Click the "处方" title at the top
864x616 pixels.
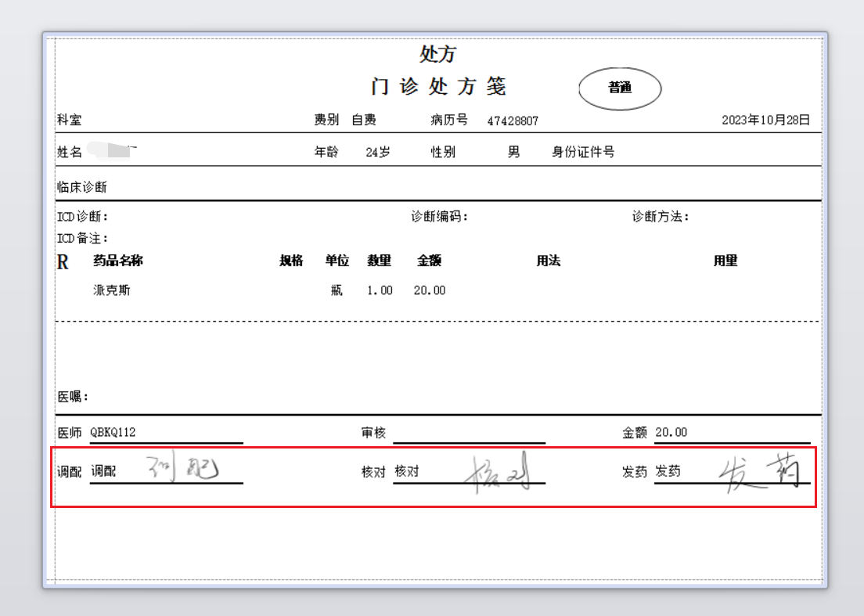pyautogui.click(x=438, y=54)
